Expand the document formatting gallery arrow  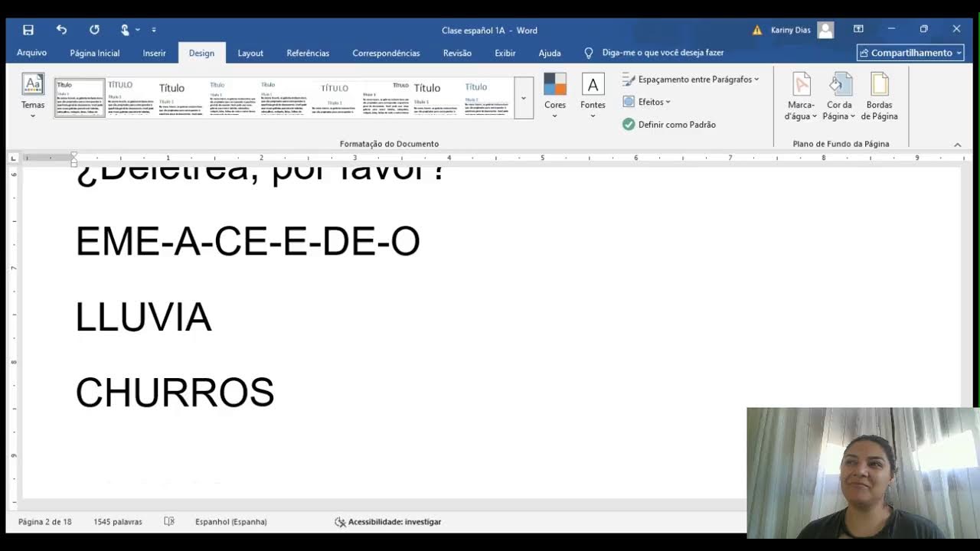point(524,97)
